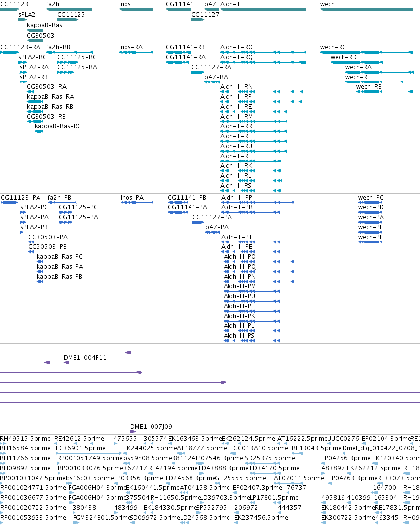The width and height of the screenshot is (420, 525).
Task: Select clone DME1-004F11
Action: [85, 357]
